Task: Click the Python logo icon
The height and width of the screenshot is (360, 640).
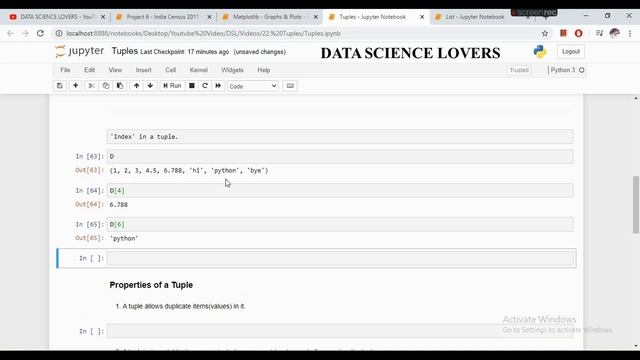Action: [540, 51]
